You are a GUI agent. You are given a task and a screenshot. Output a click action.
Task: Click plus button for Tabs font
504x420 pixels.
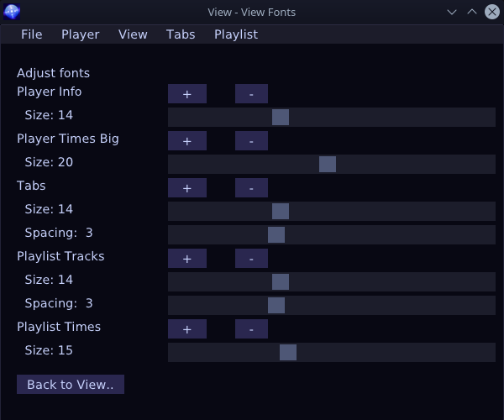click(187, 187)
